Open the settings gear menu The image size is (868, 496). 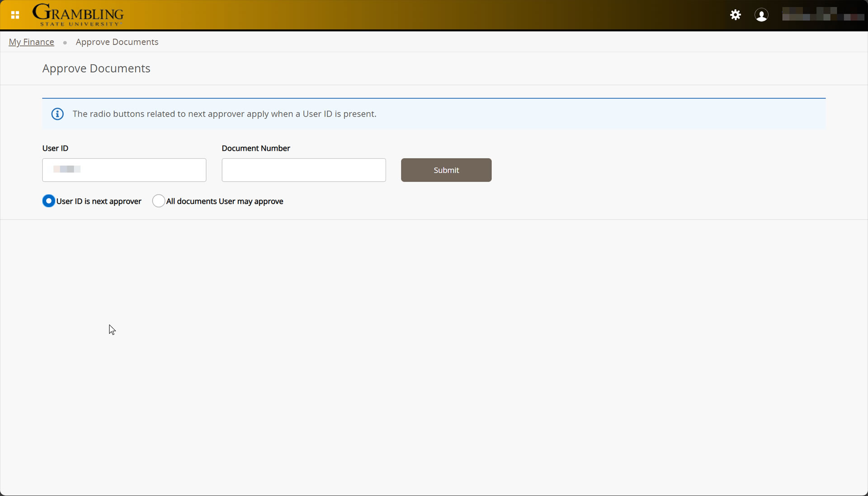click(x=735, y=14)
